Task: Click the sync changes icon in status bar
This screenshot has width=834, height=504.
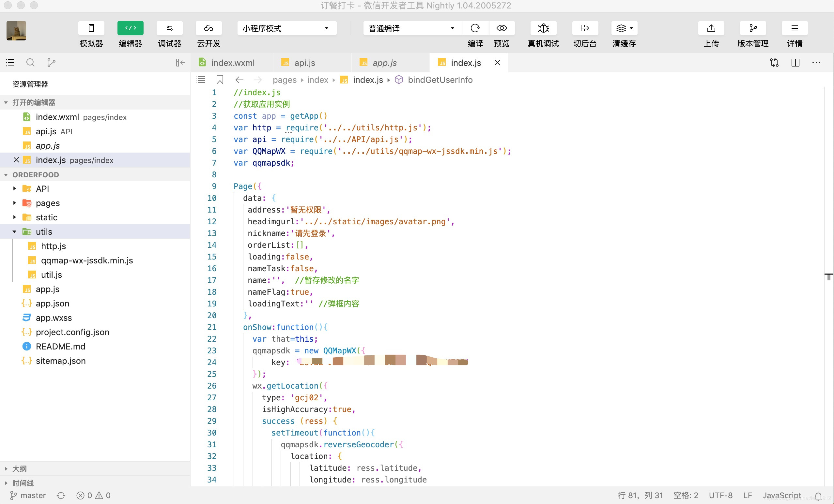Action: 61,496
